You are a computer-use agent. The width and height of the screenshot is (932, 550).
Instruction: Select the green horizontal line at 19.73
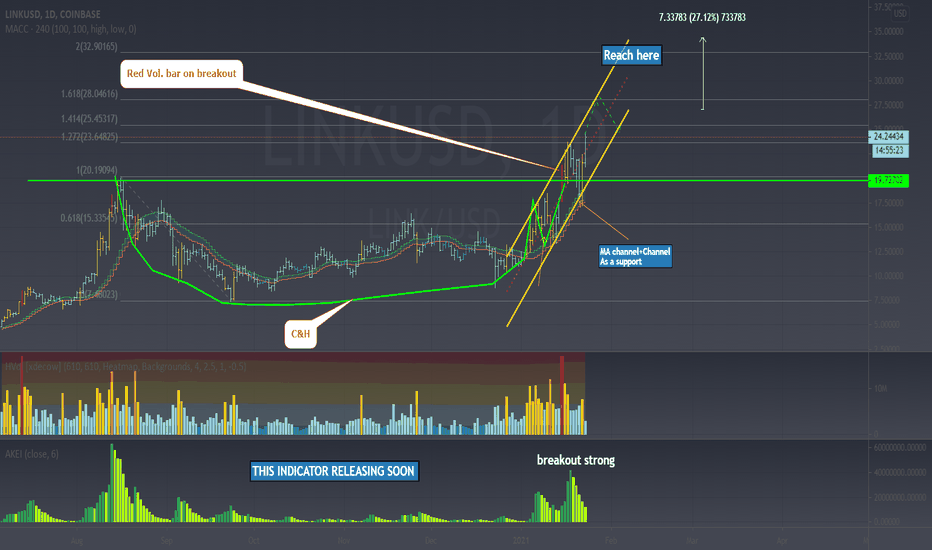pyautogui.click(x=448, y=180)
